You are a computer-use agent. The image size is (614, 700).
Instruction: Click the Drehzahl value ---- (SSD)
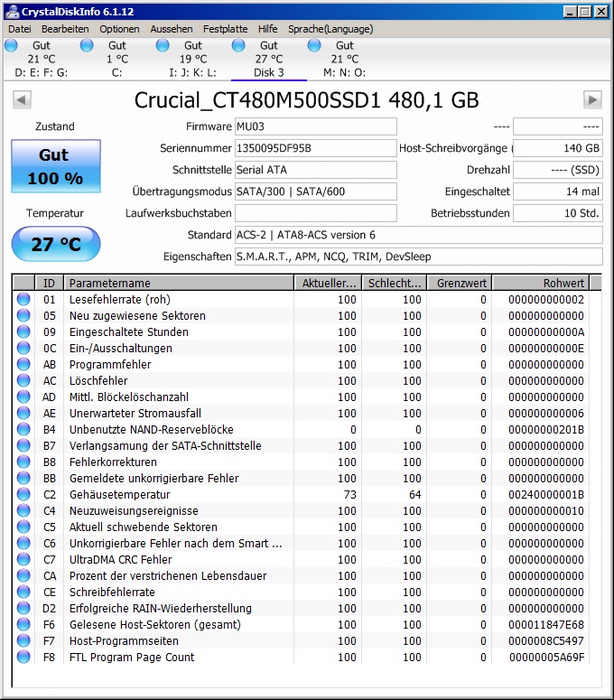pos(558,170)
